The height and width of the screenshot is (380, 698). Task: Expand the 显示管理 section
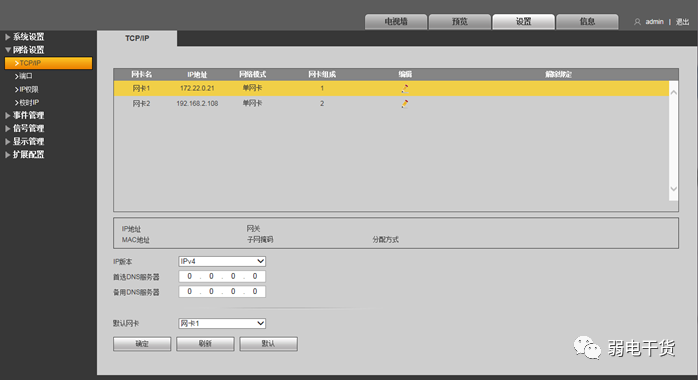coord(8,141)
